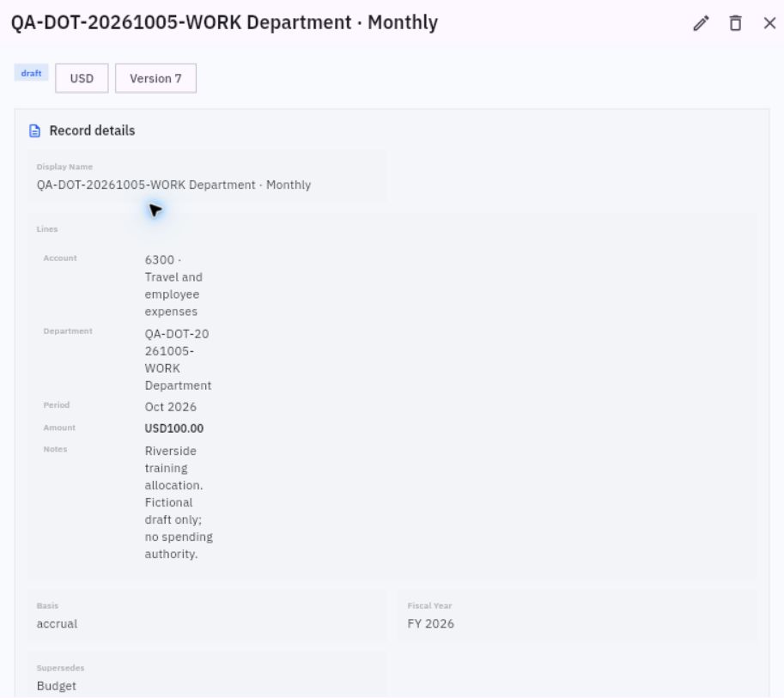Click the amount USD100.00
784x698 pixels.
coord(174,428)
